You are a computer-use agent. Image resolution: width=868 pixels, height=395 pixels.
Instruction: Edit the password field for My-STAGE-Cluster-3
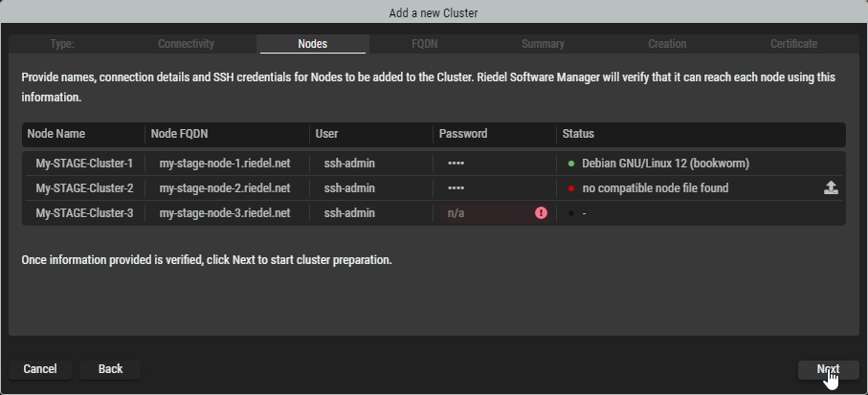(483, 213)
